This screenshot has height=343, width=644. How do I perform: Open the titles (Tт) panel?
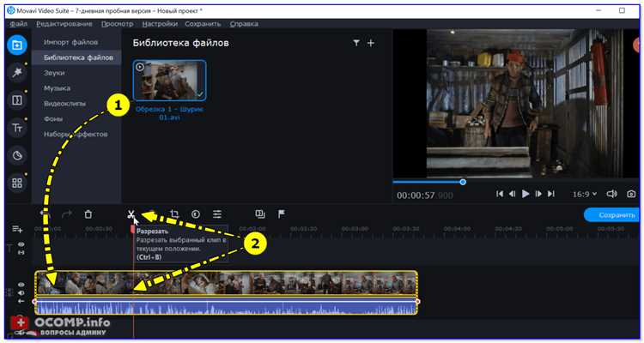point(17,128)
